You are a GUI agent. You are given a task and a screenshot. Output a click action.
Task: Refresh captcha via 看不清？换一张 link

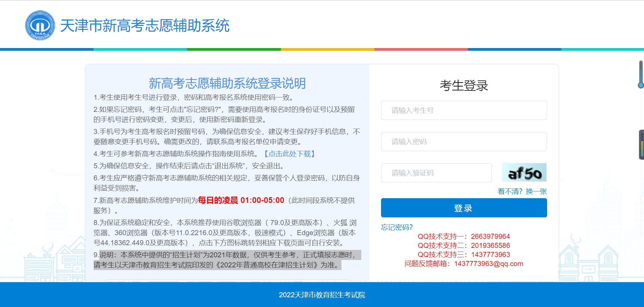point(522,191)
